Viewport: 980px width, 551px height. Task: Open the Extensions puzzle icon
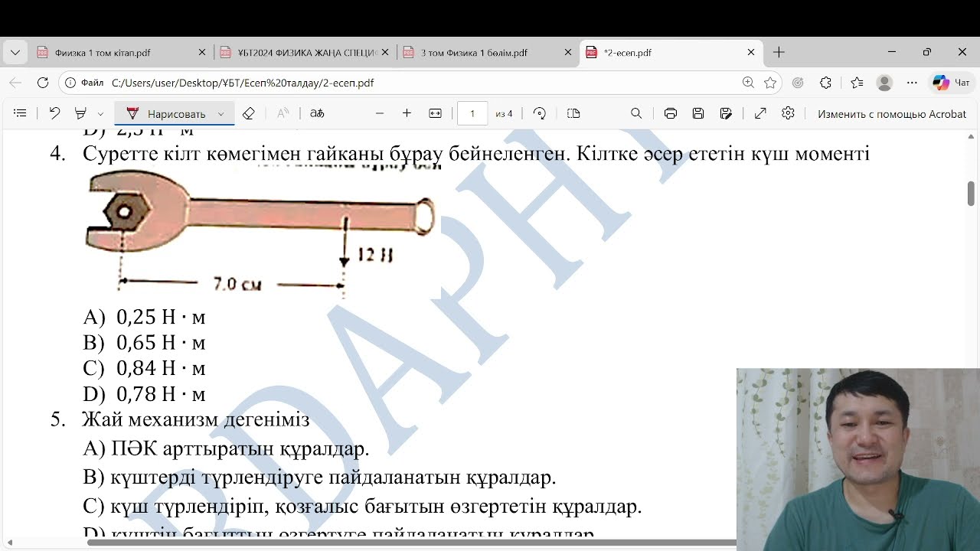click(825, 83)
